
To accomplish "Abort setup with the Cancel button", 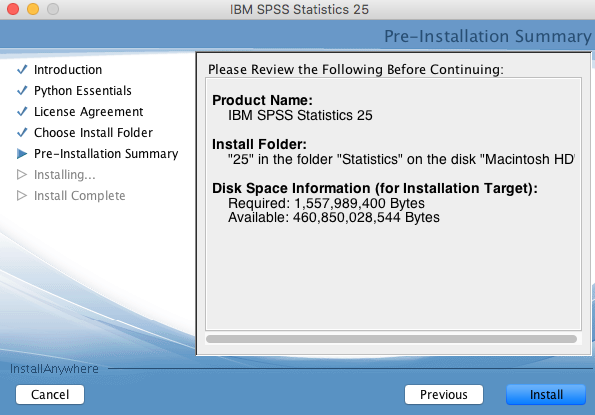I will (50, 395).
